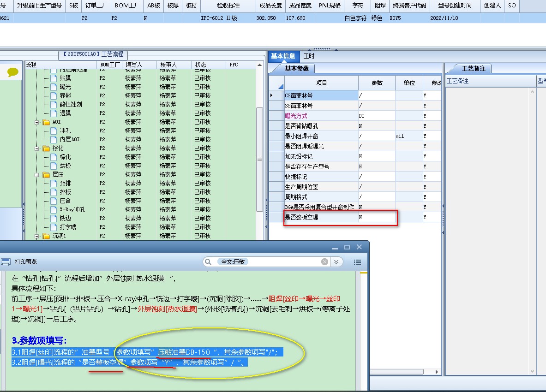Screen dimensions: 546x392
Task: Switch to the 基本信息 tab
Action: (283, 56)
